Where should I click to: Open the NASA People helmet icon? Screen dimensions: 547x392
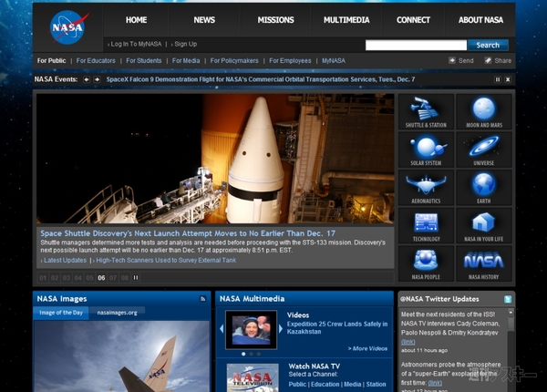pyautogui.click(x=426, y=264)
